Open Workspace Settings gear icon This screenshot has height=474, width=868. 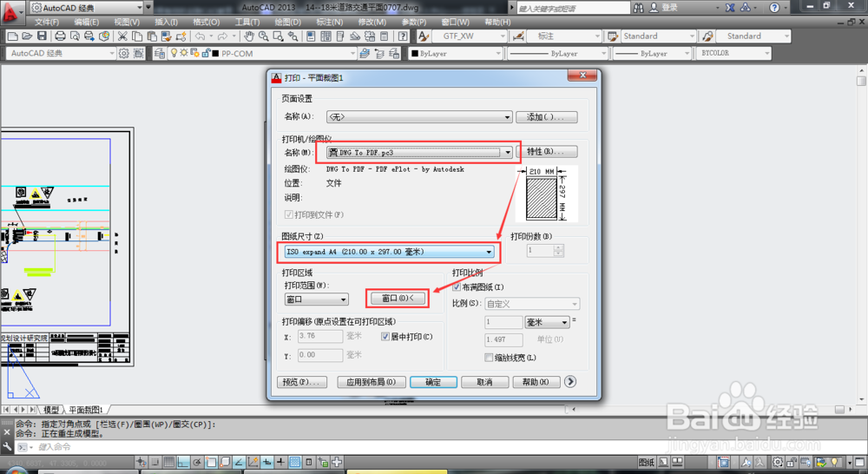pyautogui.click(x=124, y=53)
